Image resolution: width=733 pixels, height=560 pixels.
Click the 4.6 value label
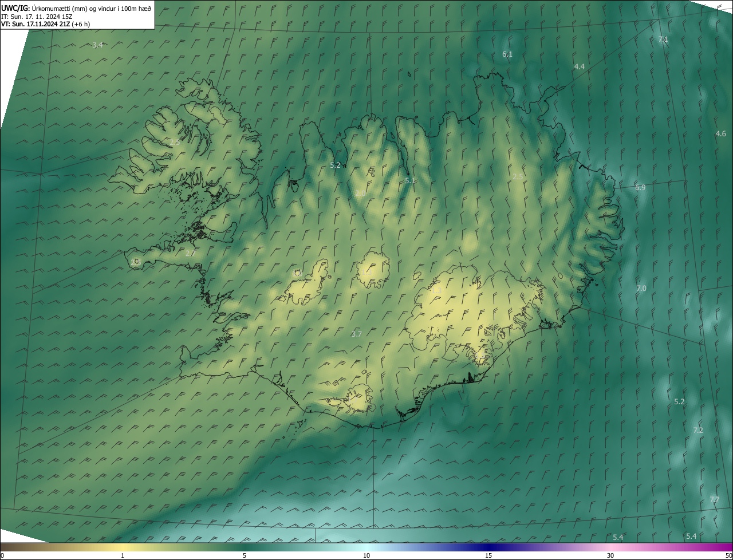coord(721,133)
